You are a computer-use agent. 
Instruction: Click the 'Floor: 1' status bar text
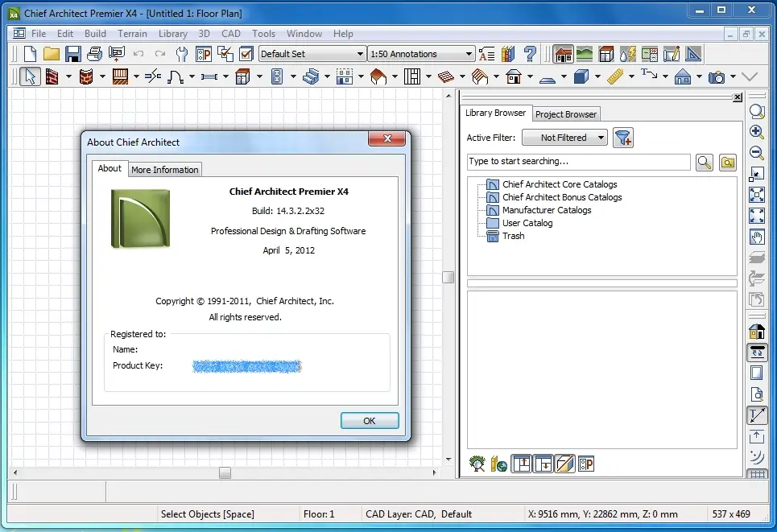[319, 514]
